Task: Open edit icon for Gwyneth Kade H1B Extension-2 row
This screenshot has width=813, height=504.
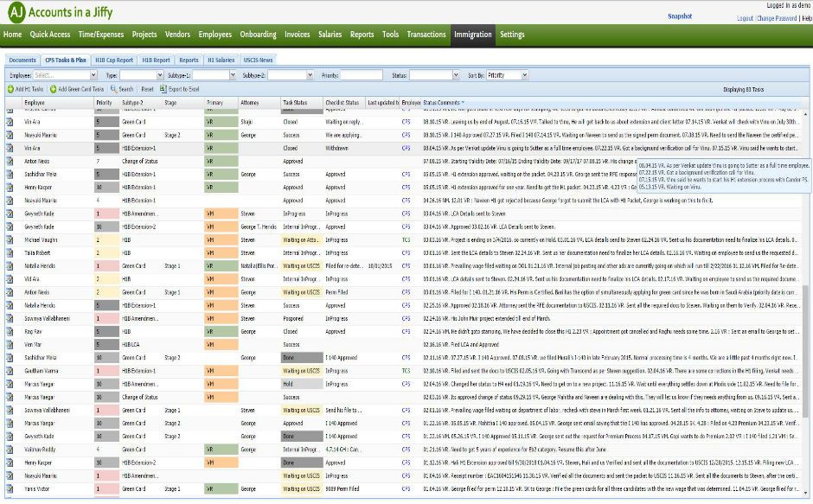Action: 10,226
